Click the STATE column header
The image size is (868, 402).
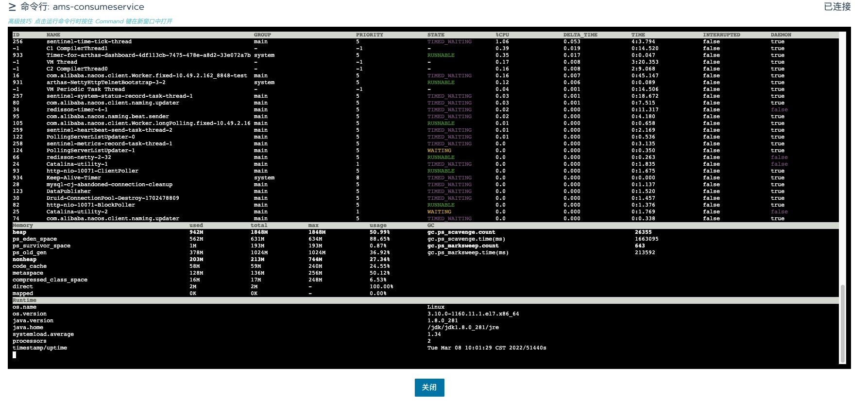pyautogui.click(x=436, y=35)
